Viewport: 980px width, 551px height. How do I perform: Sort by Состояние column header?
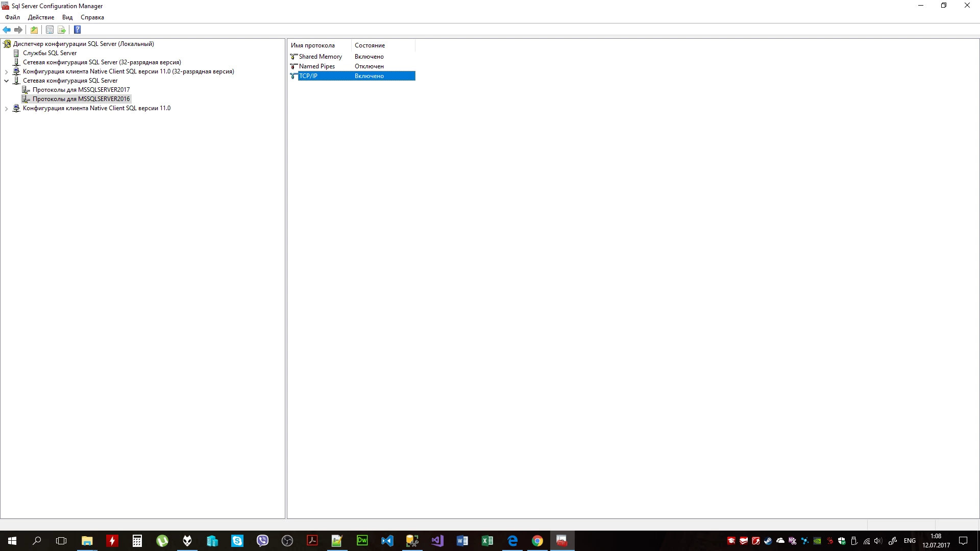370,45
